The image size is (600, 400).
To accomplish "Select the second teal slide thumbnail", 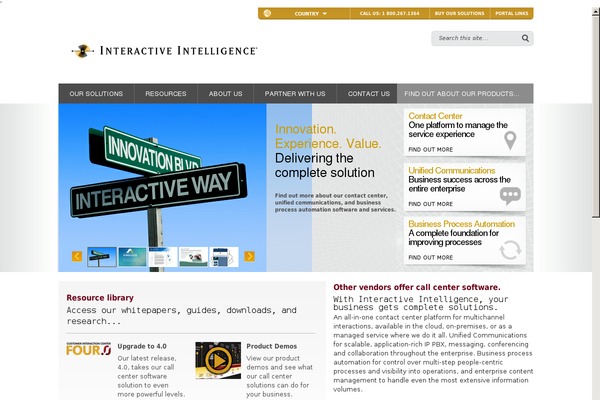I will point(132,257).
